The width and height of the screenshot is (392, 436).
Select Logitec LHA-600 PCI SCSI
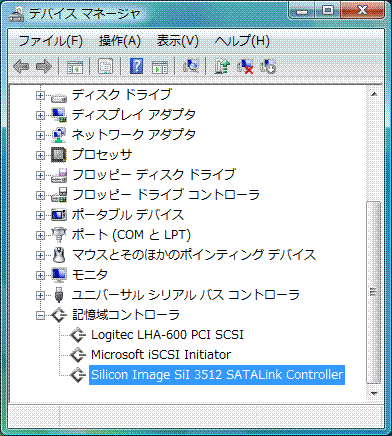(x=167, y=335)
